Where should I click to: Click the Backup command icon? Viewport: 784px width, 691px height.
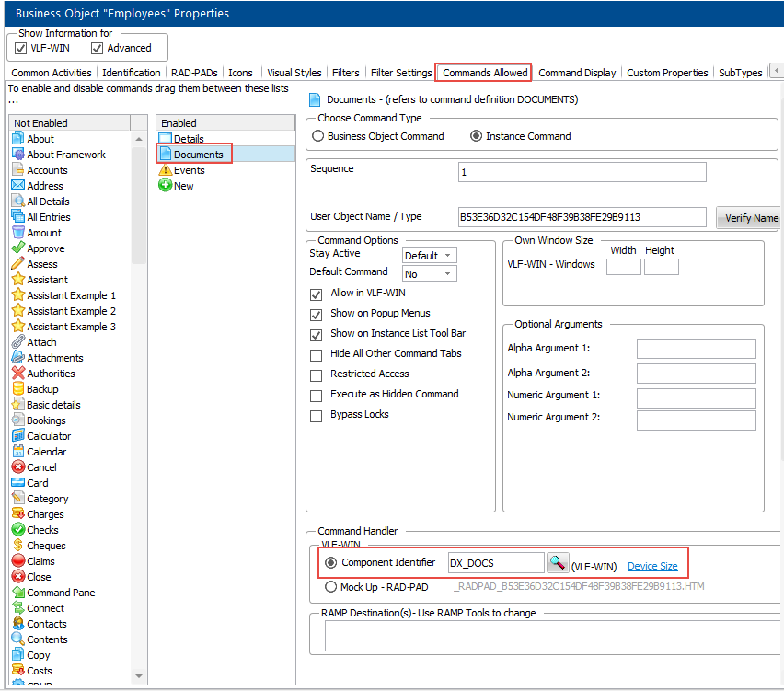(x=18, y=389)
